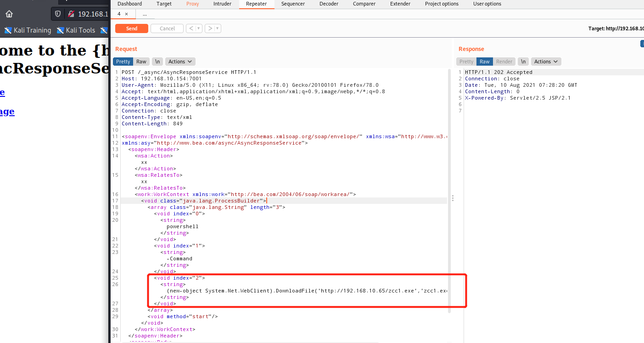644x343 pixels.
Task: Click the POST /_async/AsyncResponseService request line
Action: coord(189,72)
